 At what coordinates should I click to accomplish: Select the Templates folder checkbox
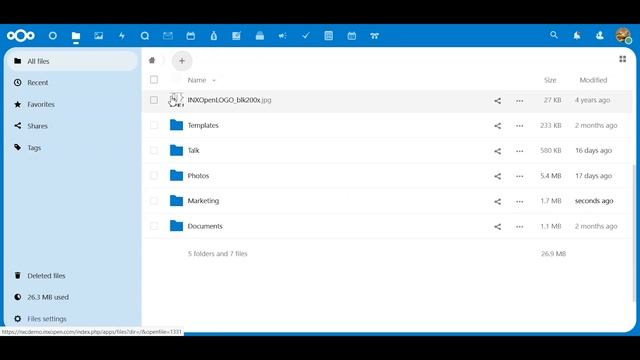pyautogui.click(x=154, y=125)
